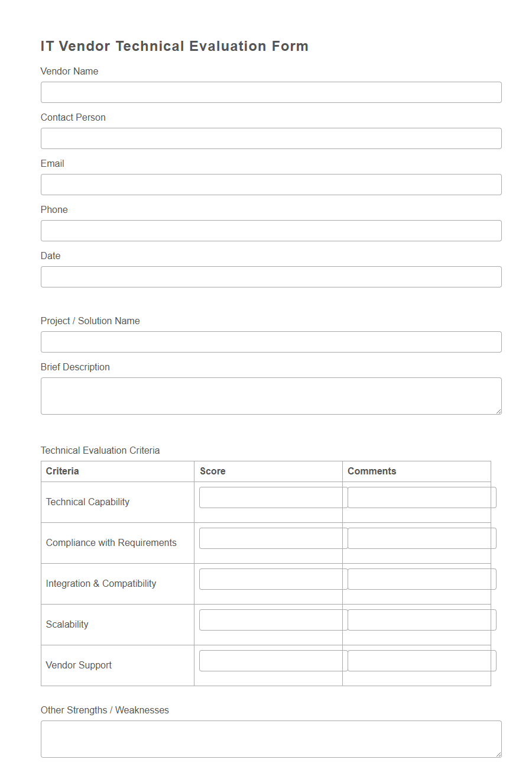Click the Scalability score input
532x769 pixels.
(270, 619)
